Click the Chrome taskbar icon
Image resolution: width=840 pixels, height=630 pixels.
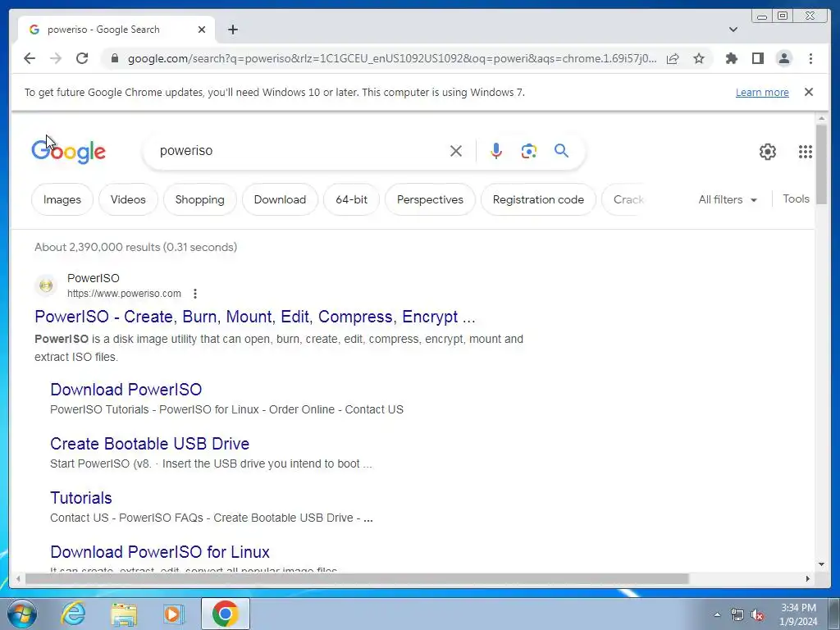pyautogui.click(x=226, y=614)
